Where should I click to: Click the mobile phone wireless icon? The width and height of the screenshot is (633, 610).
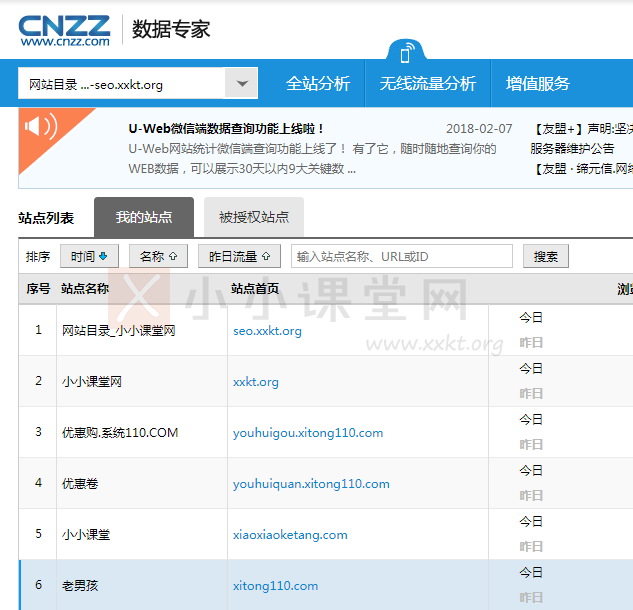[406, 53]
